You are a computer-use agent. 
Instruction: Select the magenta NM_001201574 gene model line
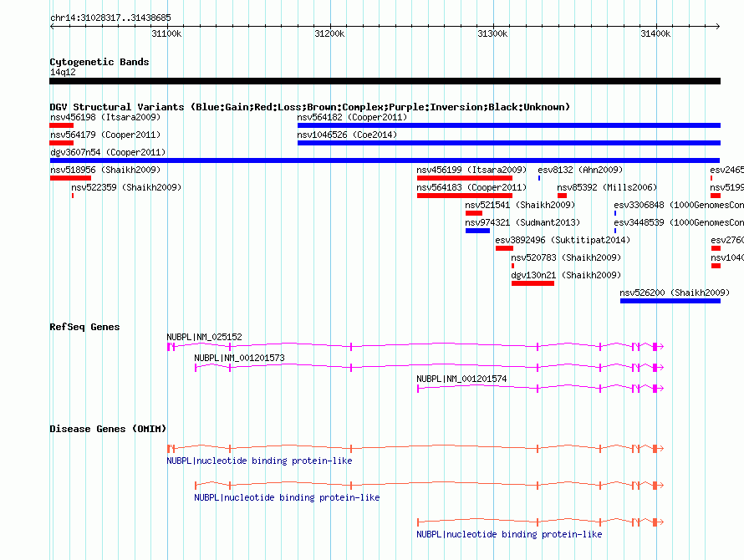click(540, 388)
